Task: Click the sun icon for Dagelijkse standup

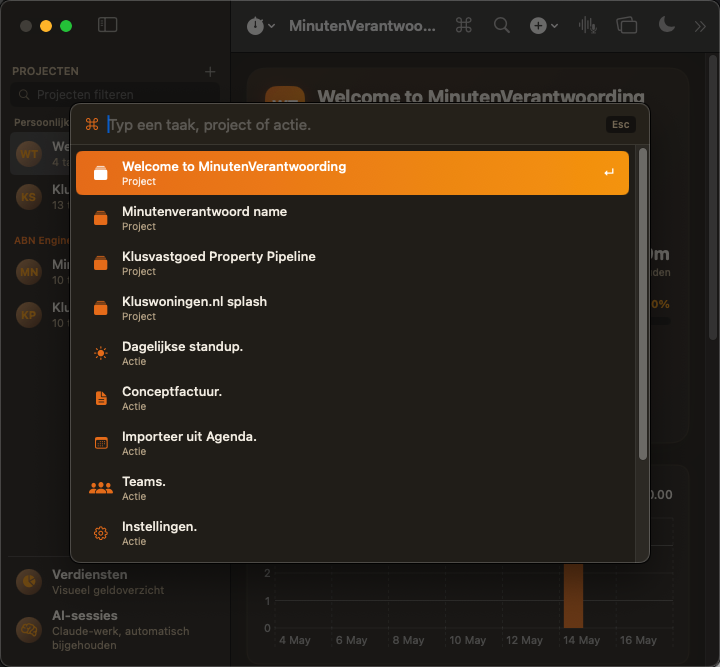Action: coord(101,353)
